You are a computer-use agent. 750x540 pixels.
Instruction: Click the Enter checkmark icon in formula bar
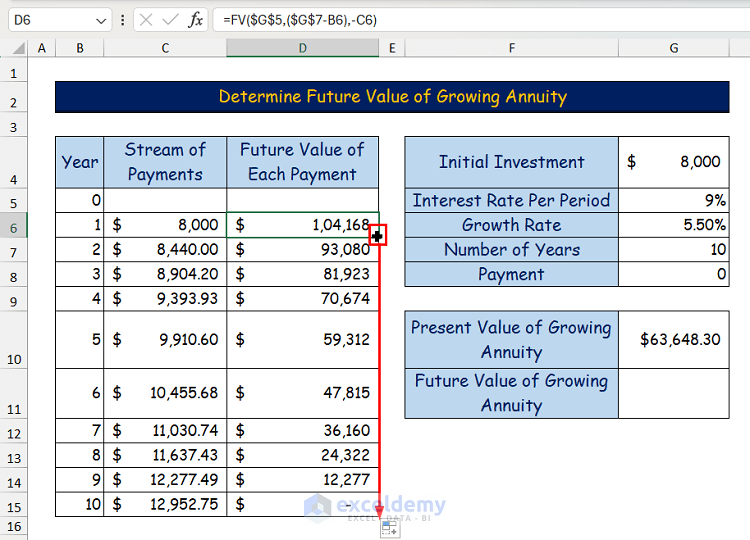point(170,20)
